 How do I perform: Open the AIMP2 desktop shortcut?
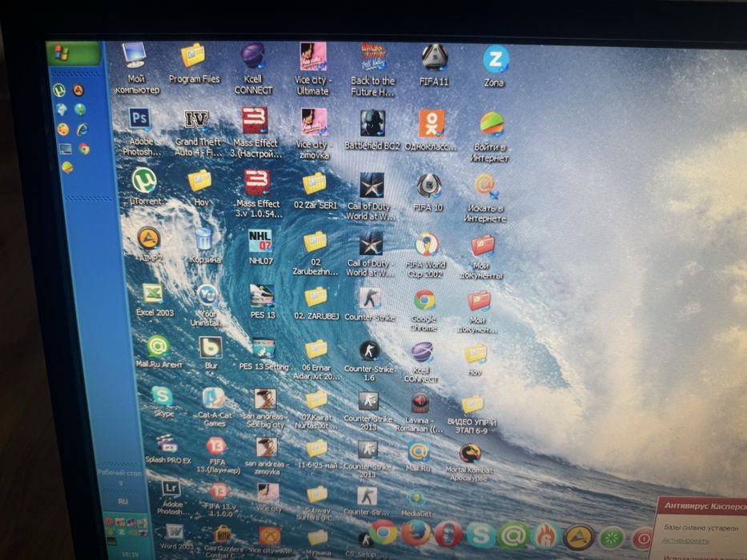pyautogui.click(x=149, y=244)
